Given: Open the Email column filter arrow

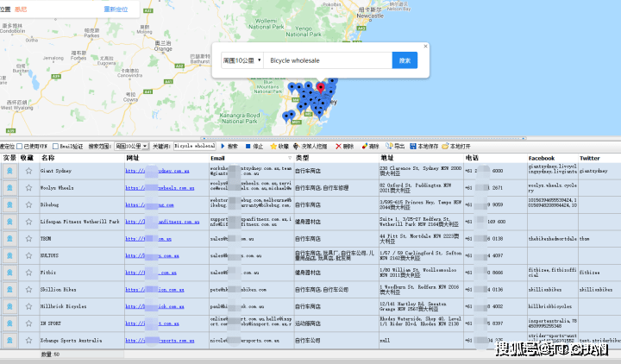Looking at the screenshot, I should (x=290, y=159).
